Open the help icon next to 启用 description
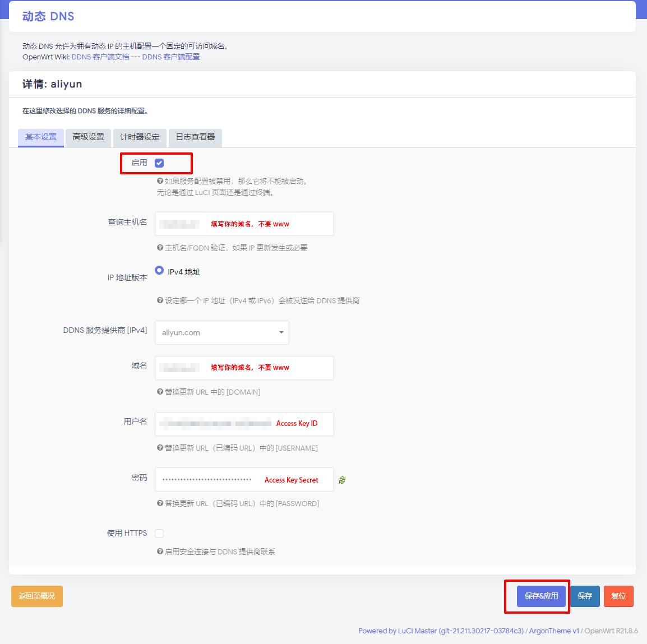 (x=159, y=181)
